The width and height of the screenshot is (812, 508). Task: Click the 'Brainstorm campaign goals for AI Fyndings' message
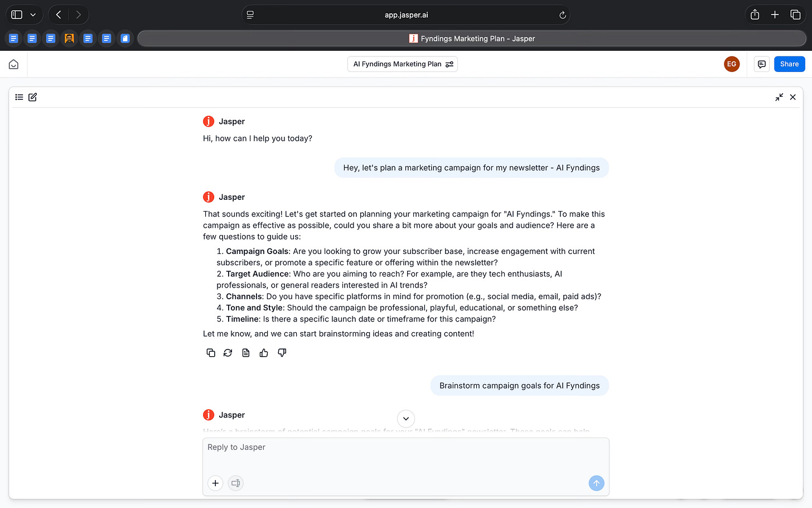(519, 386)
